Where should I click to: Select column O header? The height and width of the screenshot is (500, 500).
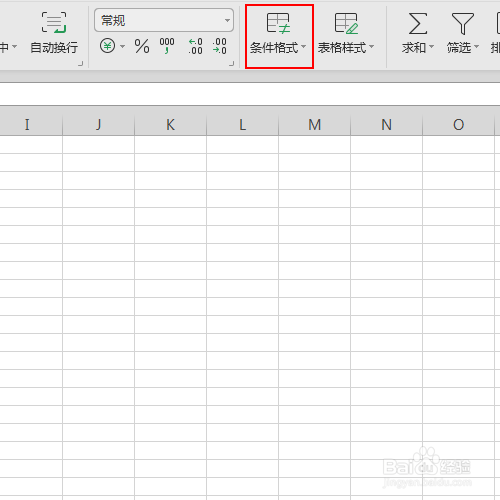(x=458, y=125)
